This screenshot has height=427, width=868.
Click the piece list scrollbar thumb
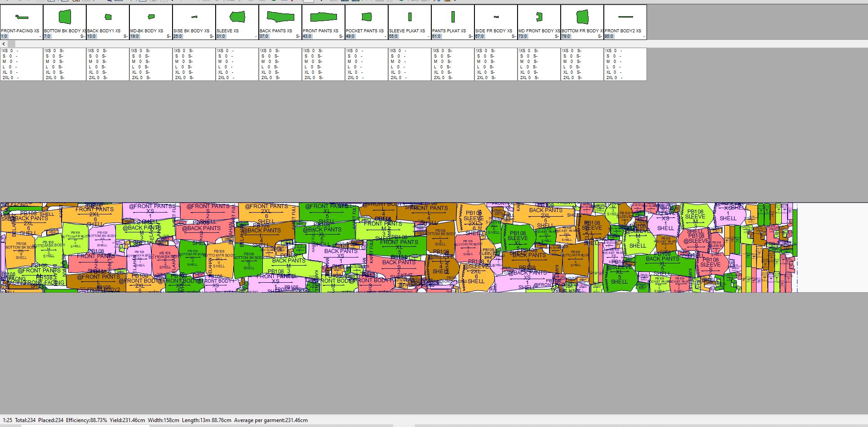pos(12,44)
